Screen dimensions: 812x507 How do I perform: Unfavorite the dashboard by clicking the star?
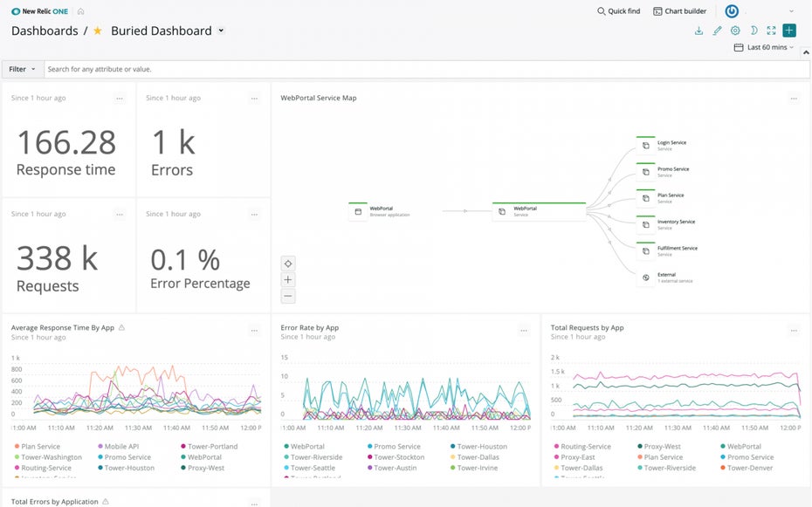(98, 30)
